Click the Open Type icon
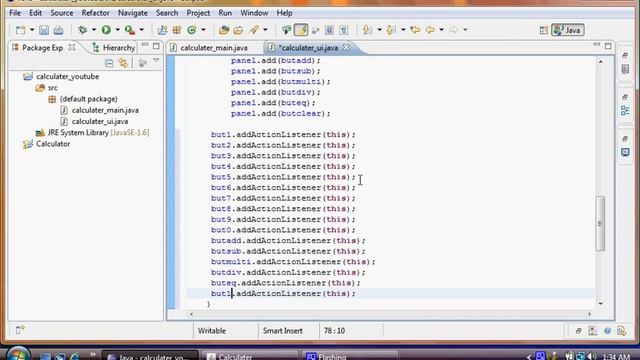640x360 pixels. click(224, 30)
